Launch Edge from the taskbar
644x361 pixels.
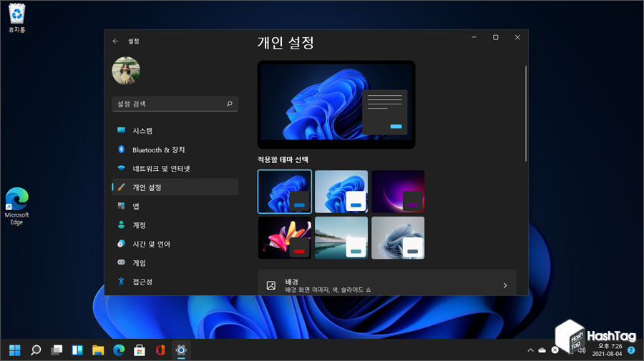click(x=119, y=350)
